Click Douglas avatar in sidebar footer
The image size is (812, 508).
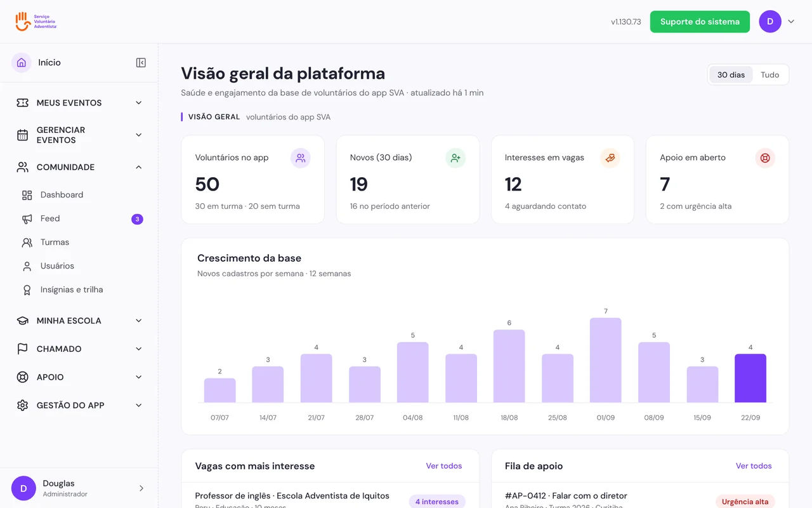click(23, 488)
